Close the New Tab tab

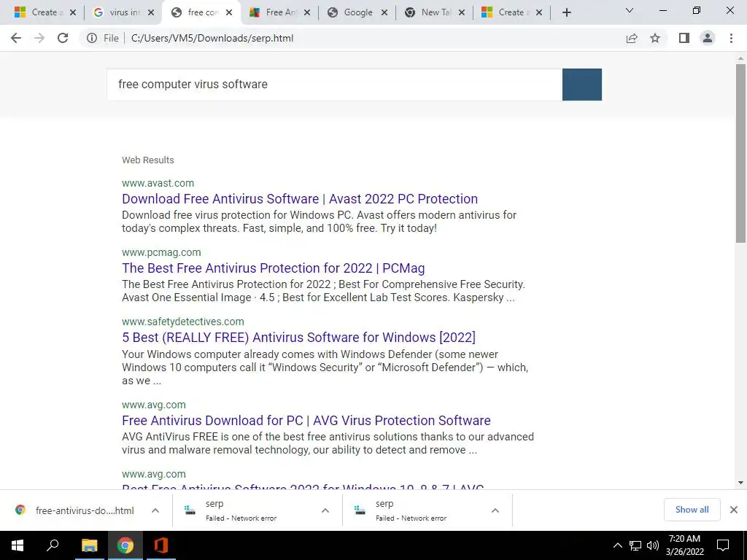pos(462,12)
